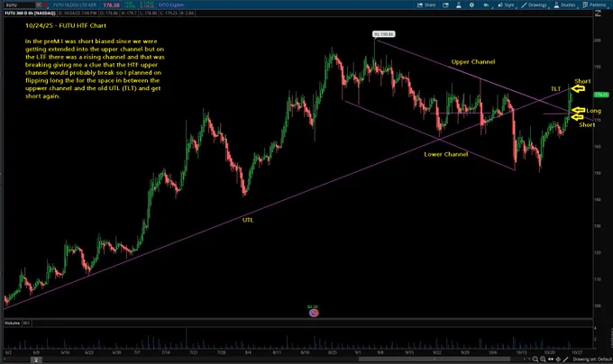This screenshot has height=364, width=613.
Task: Open the 6h timeframe dropdown
Action: (486, 5)
